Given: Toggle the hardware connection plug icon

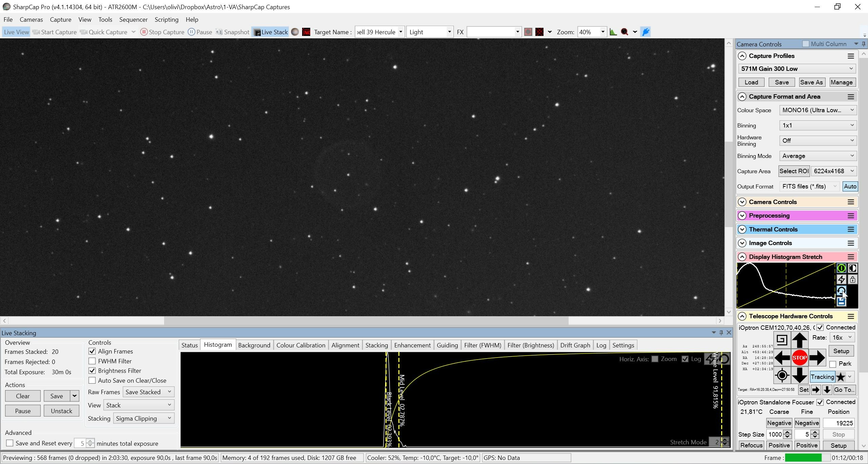Looking at the screenshot, I should 646,32.
